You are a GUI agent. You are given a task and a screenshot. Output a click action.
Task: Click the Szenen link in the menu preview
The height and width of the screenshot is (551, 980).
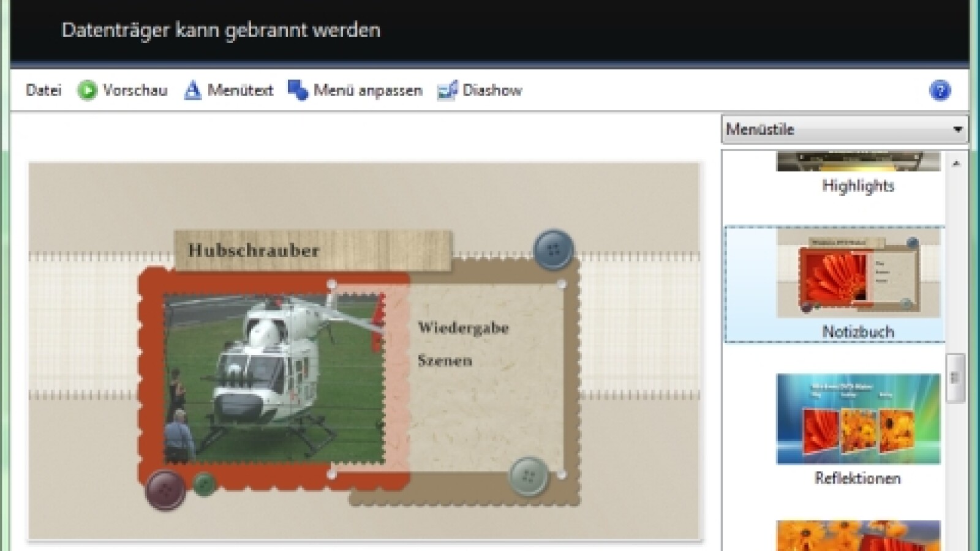(445, 361)
